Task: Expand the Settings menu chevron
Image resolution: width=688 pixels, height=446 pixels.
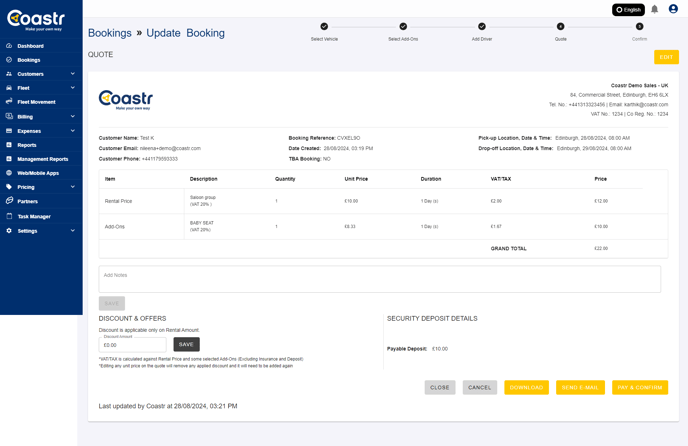Action: [72, 230]
